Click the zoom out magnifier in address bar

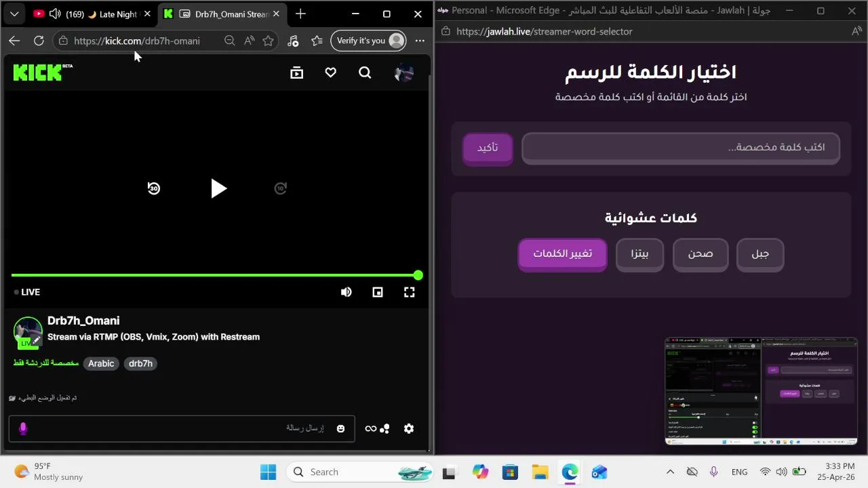coord(229,41)
